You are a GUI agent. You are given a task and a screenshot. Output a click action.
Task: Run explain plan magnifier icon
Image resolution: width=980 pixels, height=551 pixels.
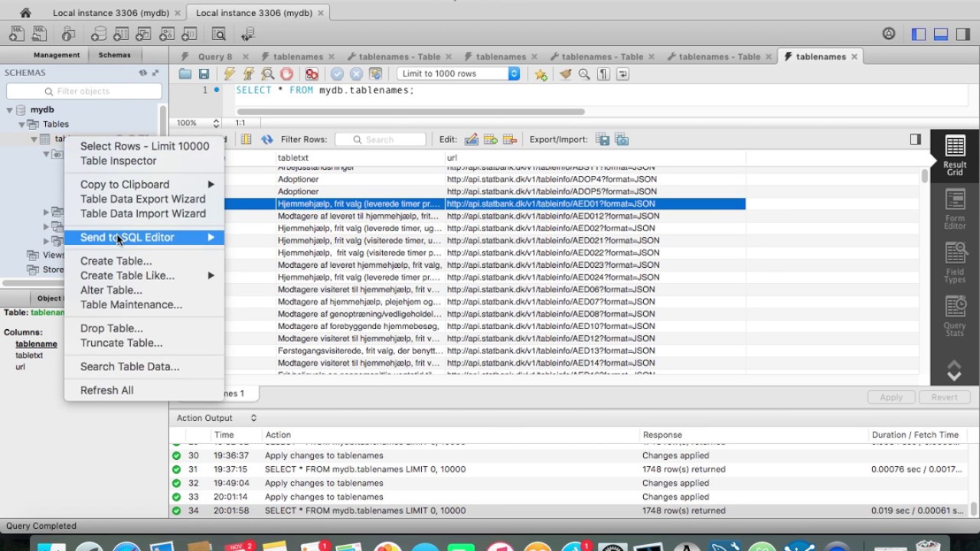[267, 74]
